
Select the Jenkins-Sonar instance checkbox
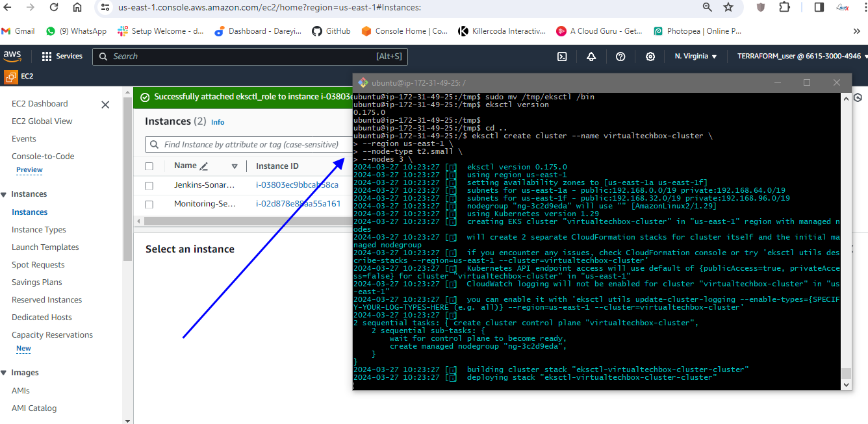(x=149, y=185)
